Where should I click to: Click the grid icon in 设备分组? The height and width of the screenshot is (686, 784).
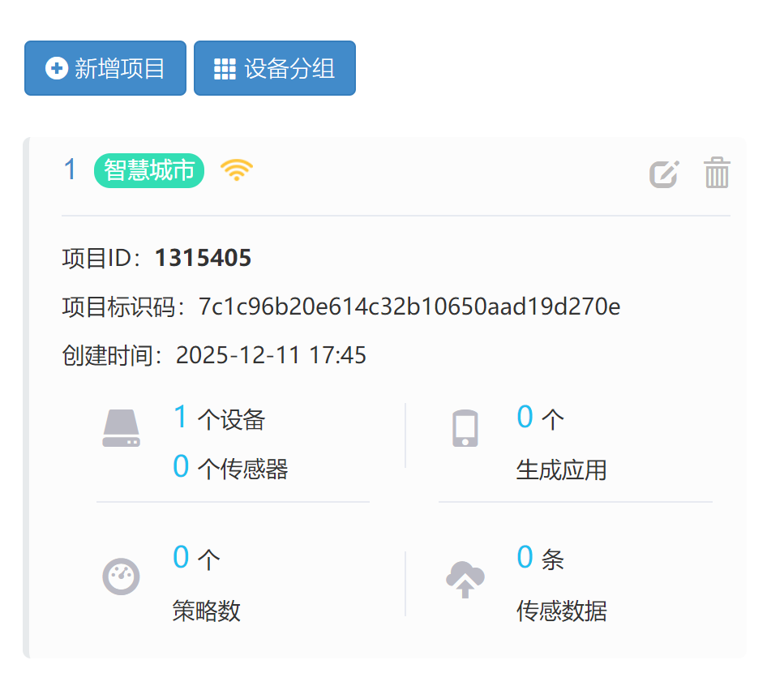[225, 69]
